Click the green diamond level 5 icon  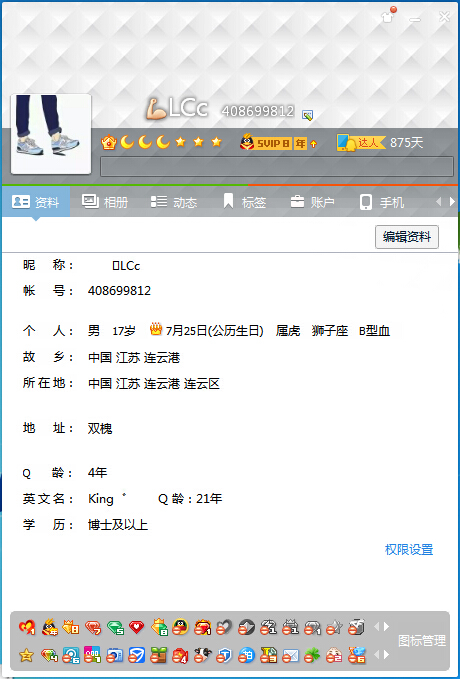115,627
